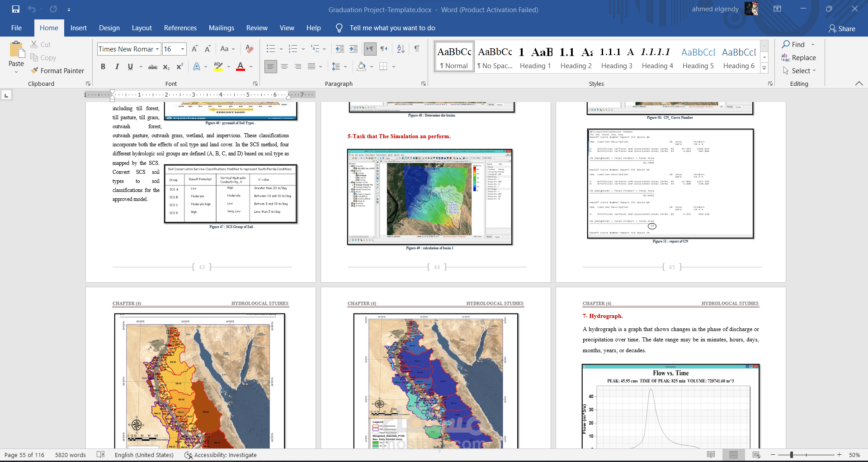Switch to Web Layout view
Image resolution: width=868 pixels, height=462 pixels.
pos(756,455)
